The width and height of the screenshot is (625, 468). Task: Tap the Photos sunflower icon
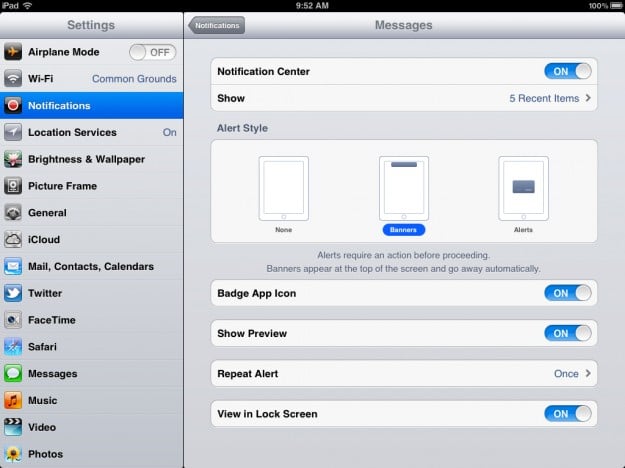[13, 454]
